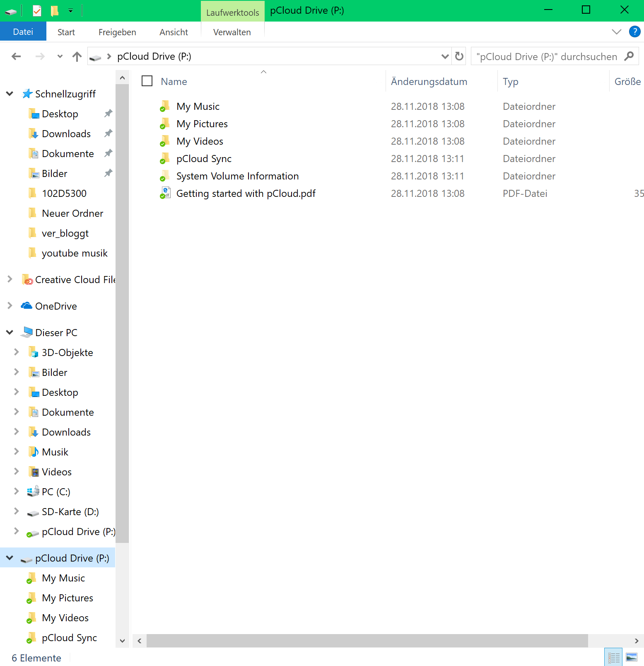Toggle the select all items checkbox

[147, 81]
